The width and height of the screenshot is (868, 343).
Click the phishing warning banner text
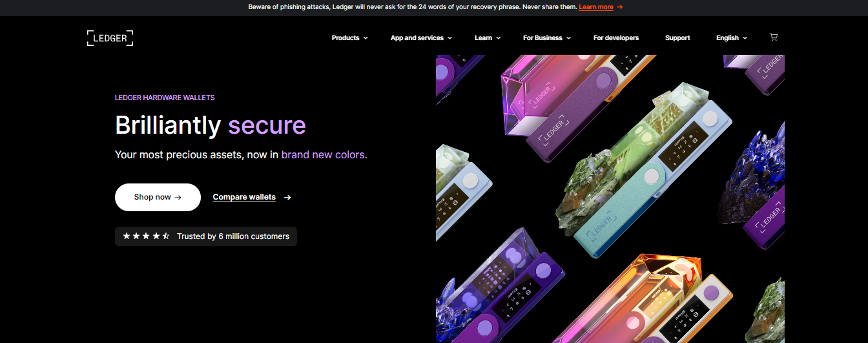411,7
